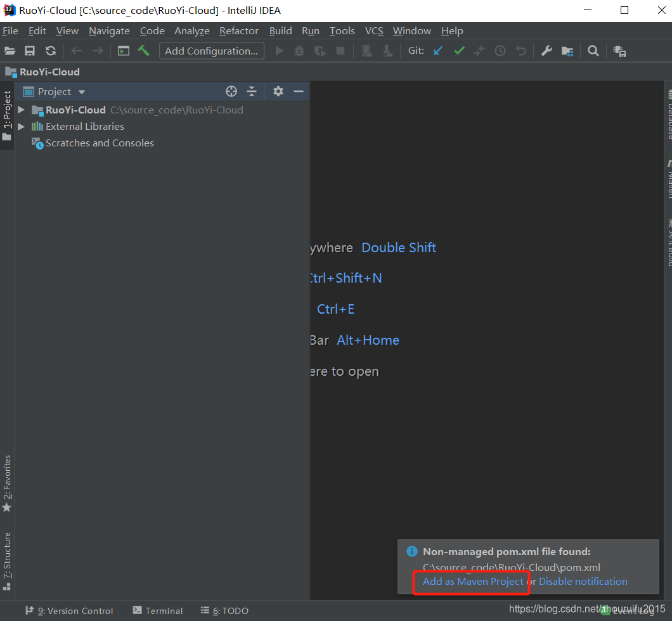Click the Synchronize refresh icon
The width and height of the screenshot is (672, 621).
[51, 51]
